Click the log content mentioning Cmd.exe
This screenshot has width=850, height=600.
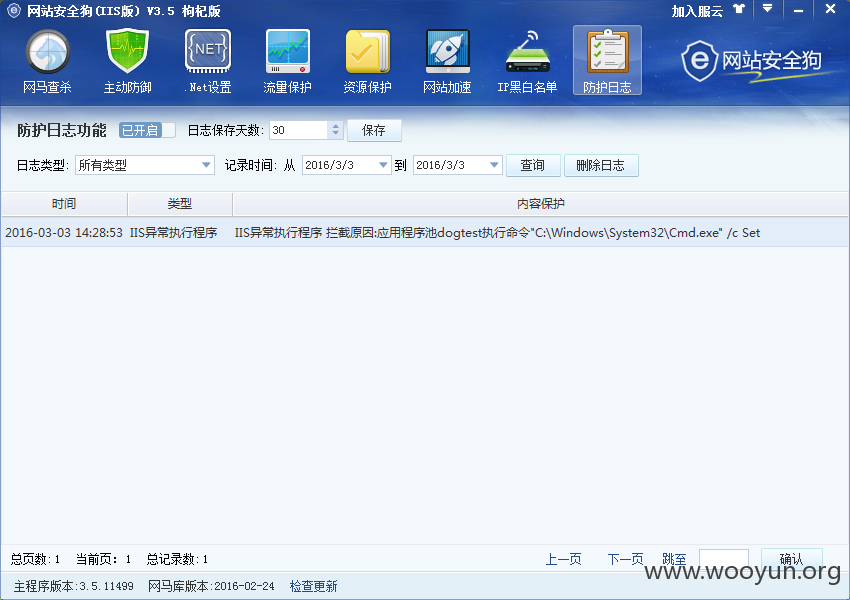(497, 233)
